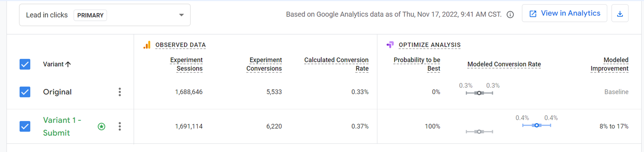Expand the Lead in clicks objective dropdown

click(x=105, y=15)
